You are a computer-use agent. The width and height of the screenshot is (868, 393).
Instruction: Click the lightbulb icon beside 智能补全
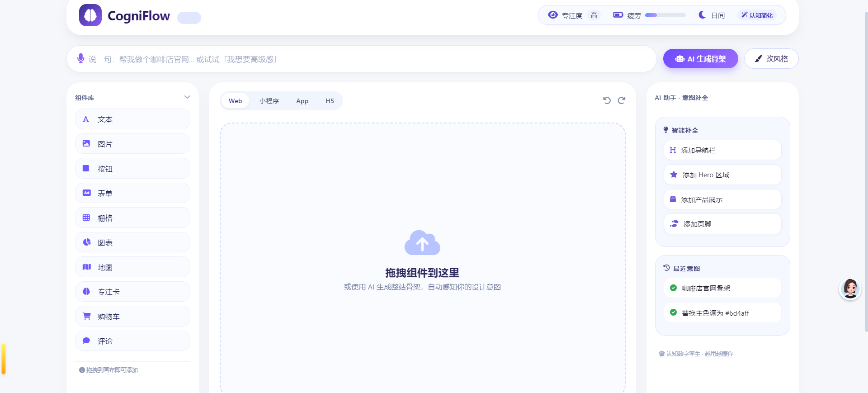pos(665,130)
